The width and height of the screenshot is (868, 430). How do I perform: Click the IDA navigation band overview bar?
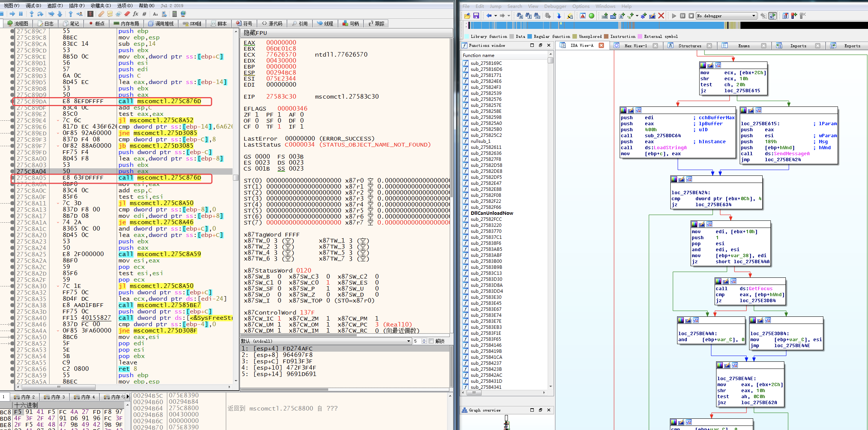coord(600,25)
